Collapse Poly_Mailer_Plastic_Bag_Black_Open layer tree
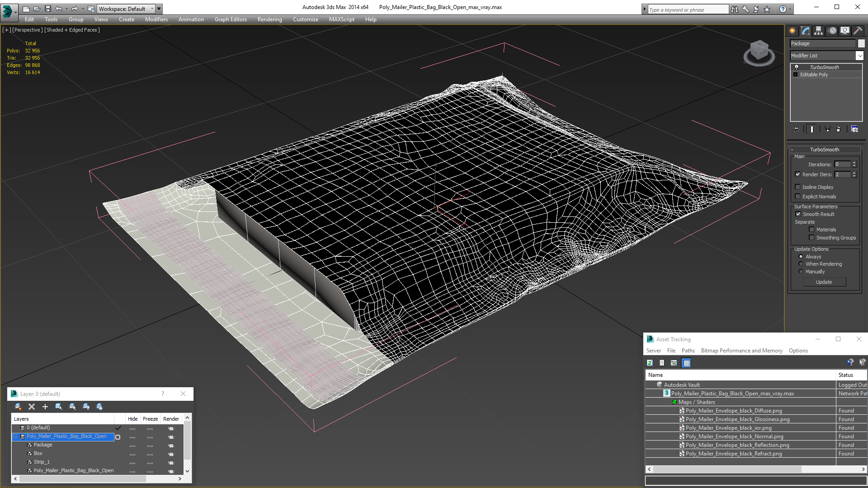 15,436
